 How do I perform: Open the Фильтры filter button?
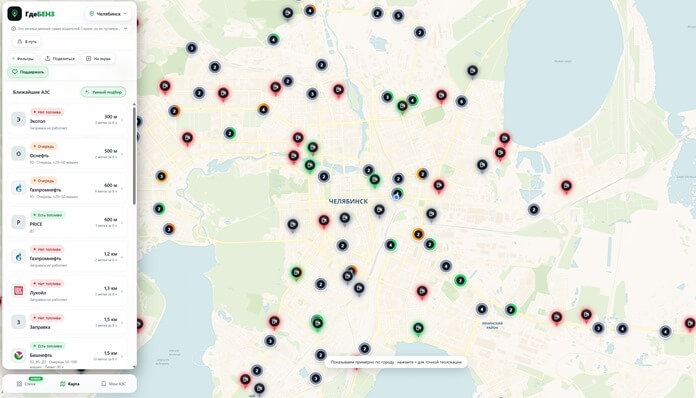22,59
